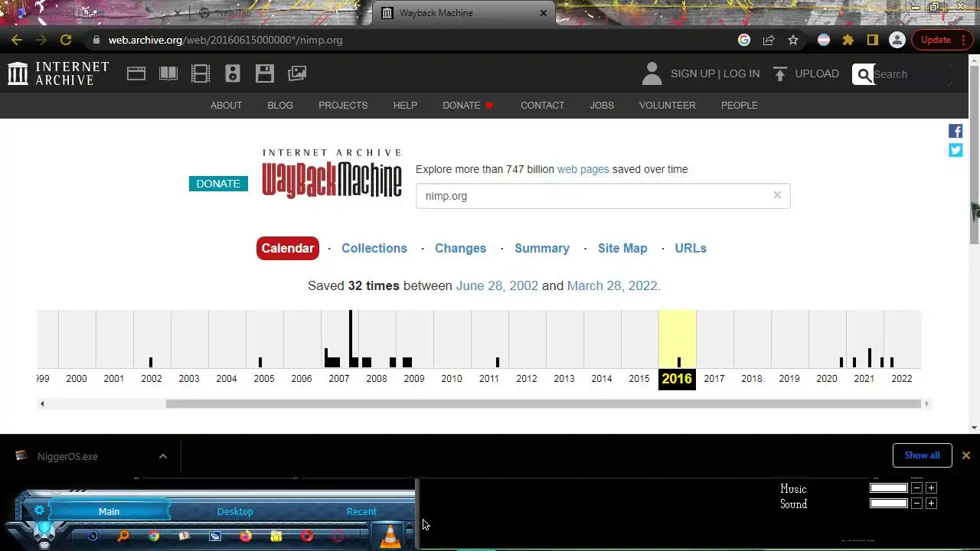The height and width of the screenshot is (551, 980).
Task: Increase Sound volume with plus
Action: [x=931, y=504]
